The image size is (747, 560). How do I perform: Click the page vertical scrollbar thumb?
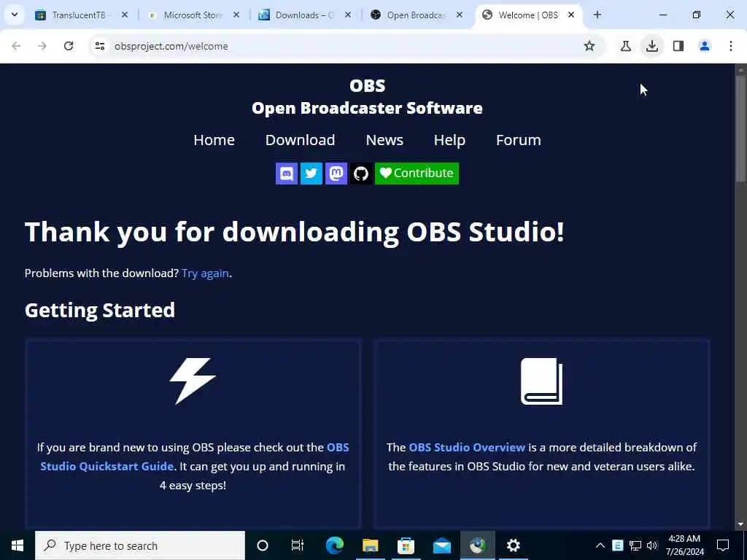tap(740, 128)
